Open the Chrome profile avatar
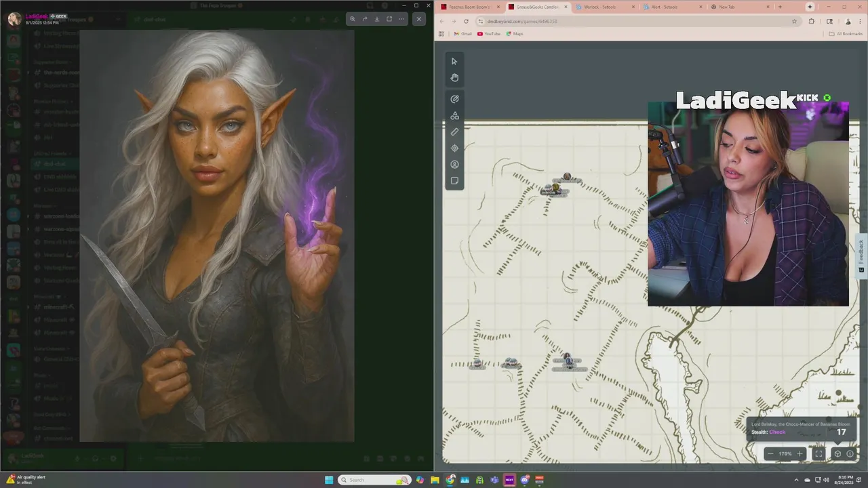This screenshot has width=868, height=488. tap(848, 21)
